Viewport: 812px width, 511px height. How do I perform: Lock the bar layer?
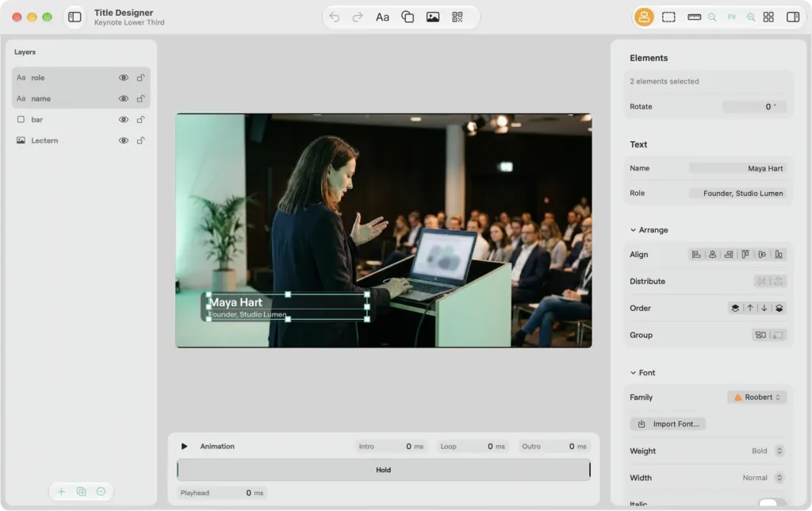pyautogui.click(x=140, y=120)
